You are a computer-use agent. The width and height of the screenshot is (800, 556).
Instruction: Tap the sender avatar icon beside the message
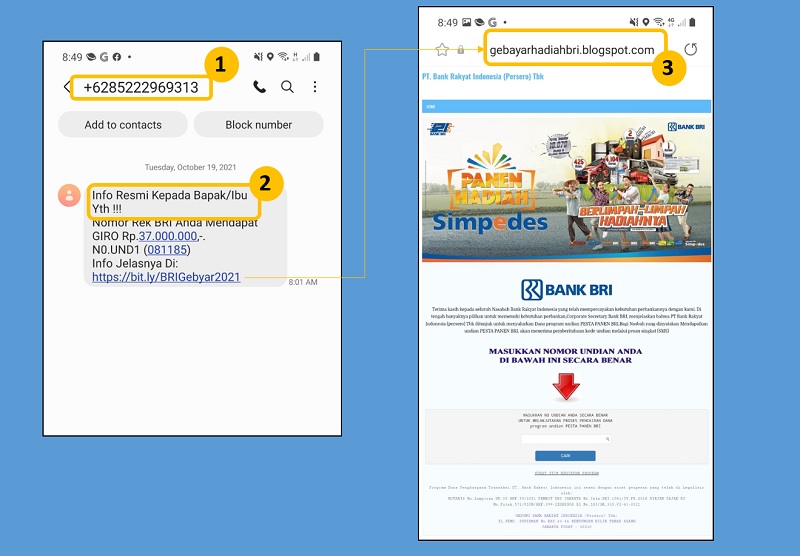[x=69, y=195]
